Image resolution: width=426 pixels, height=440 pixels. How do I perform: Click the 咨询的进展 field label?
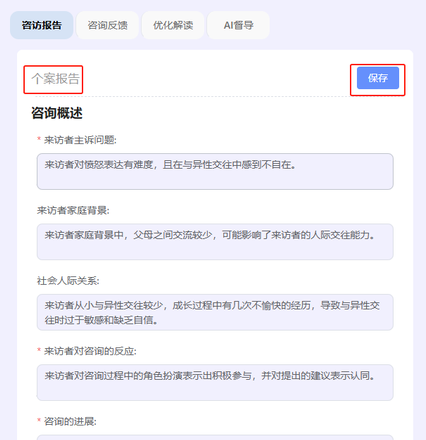coord(70,421)
